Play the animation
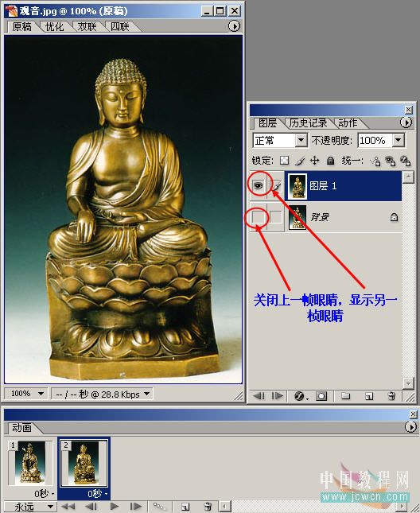The image size is (420, 513). click(x=115, y=507)
